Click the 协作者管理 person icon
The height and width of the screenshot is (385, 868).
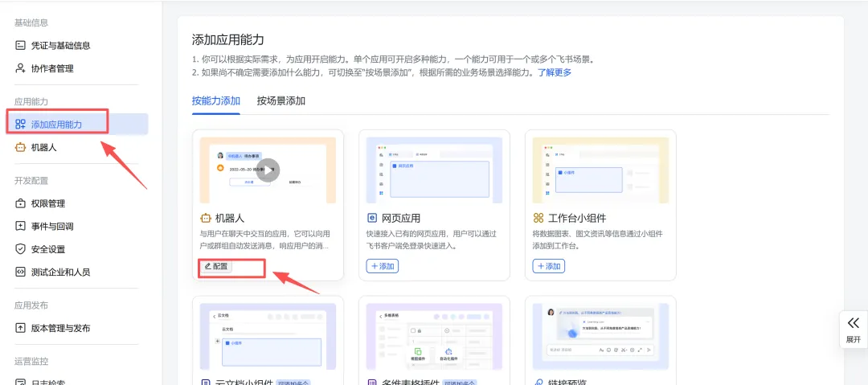click(x=20, y=68)
